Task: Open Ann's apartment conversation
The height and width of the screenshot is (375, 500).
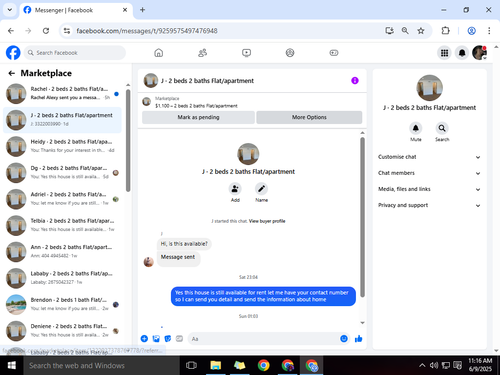Action: pos(62,251)
